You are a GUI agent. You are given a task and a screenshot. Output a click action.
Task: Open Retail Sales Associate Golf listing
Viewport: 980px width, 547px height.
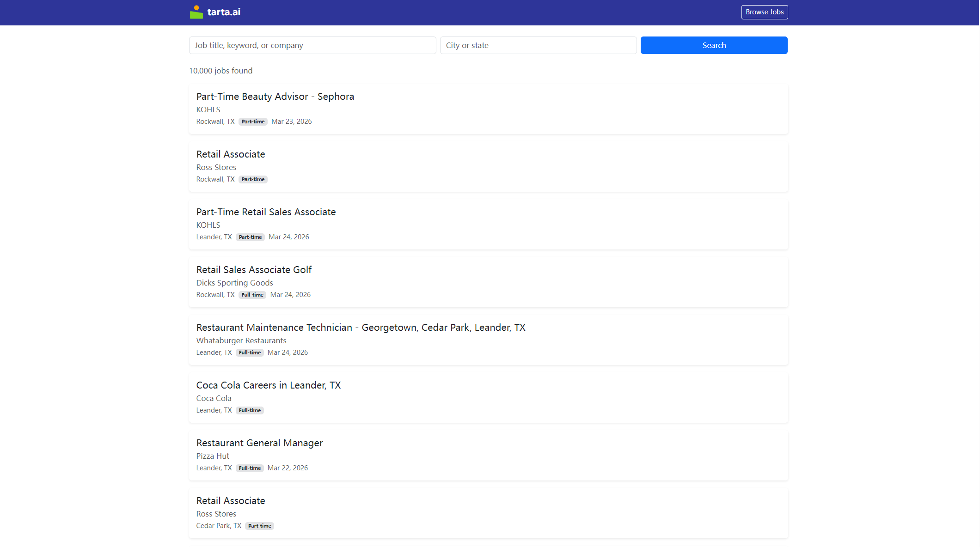click(254, 270)
